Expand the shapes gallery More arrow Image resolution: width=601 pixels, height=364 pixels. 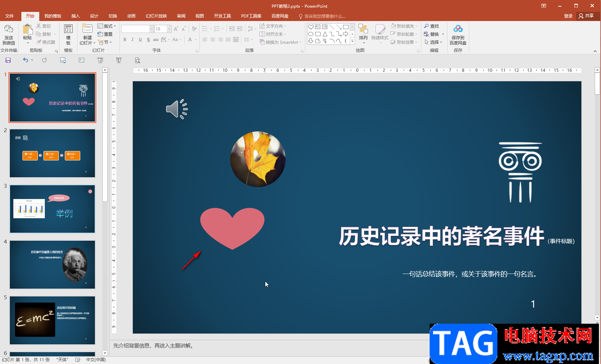click(x=352, y=42)
